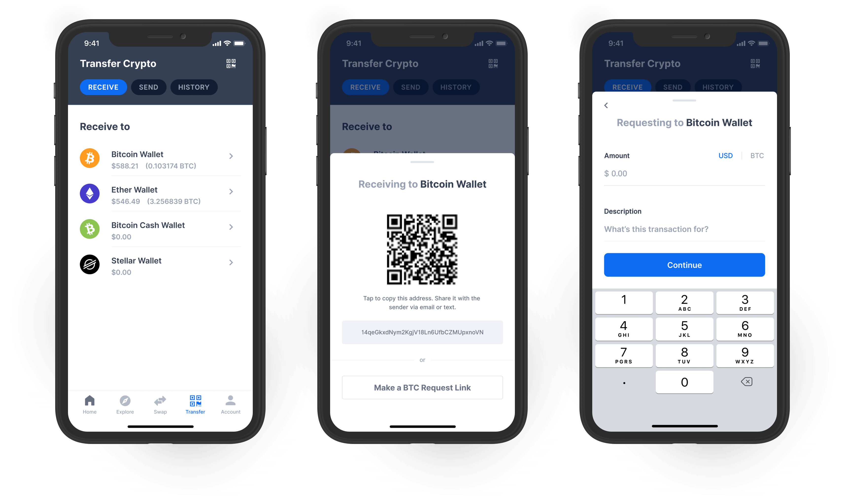The width and height of the screenshot is (845, 504).
Task: Tap the Description field for transaction note
Action: point(684,229)
